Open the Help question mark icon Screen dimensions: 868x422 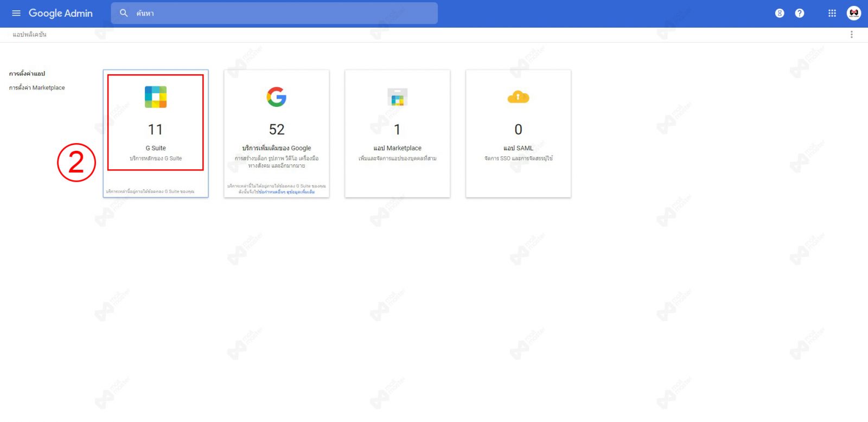[x=800, y=13]
